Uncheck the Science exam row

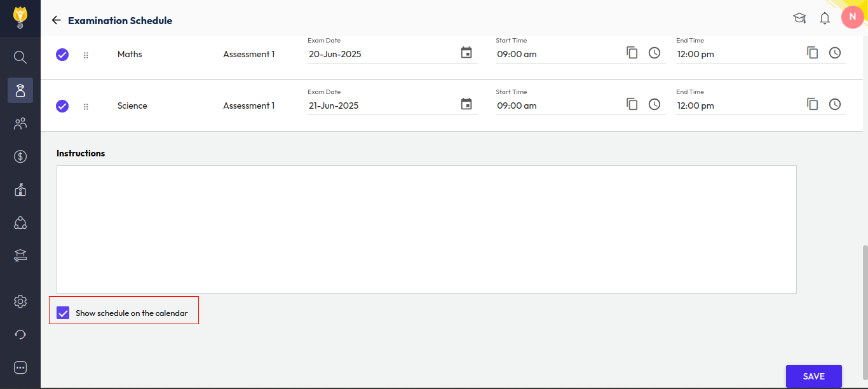(62, 106)
